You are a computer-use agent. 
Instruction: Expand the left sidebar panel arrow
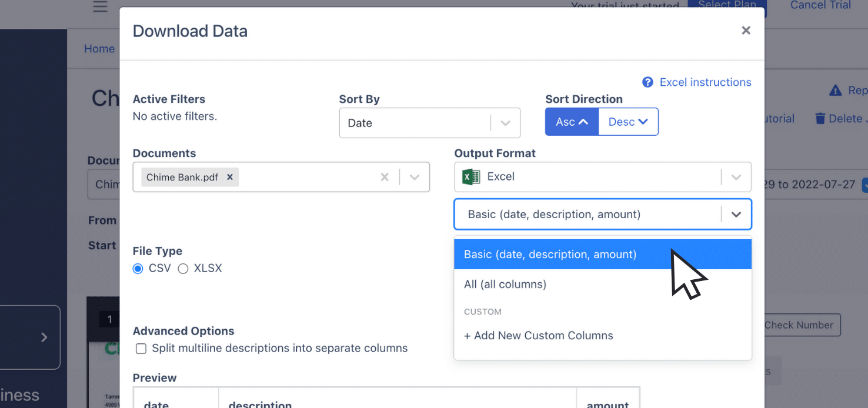tap(44, 337)
